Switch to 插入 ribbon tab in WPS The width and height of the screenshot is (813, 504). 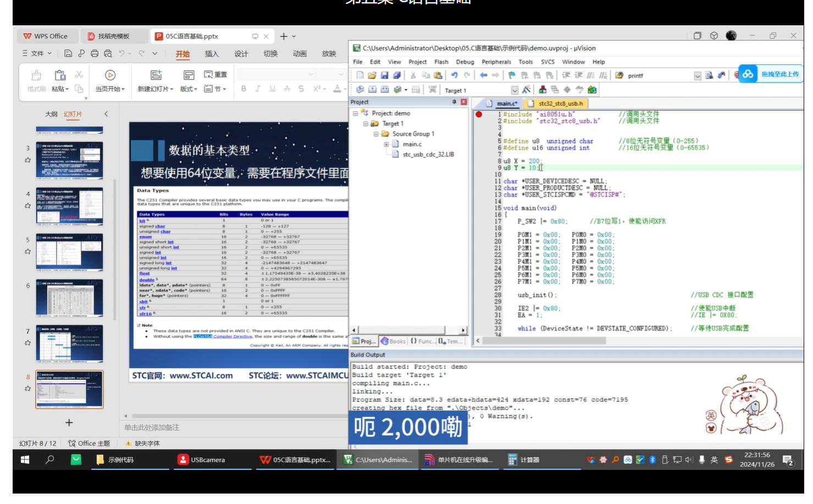click(x=212, y=54)
